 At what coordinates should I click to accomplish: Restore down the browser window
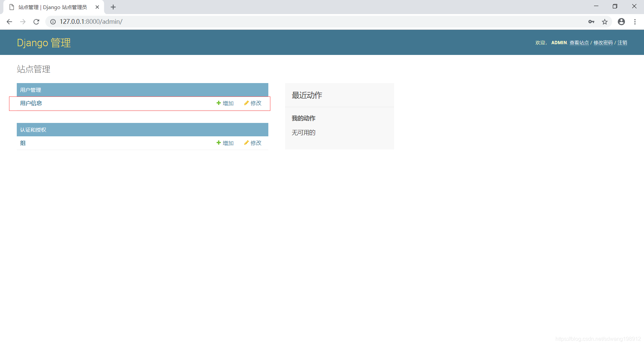pyautogui.click(x=615, y=6)
